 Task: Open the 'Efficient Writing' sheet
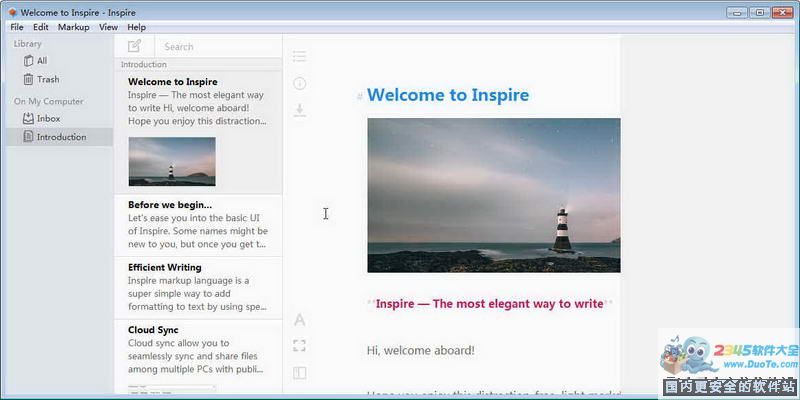(x=198, y=288)
